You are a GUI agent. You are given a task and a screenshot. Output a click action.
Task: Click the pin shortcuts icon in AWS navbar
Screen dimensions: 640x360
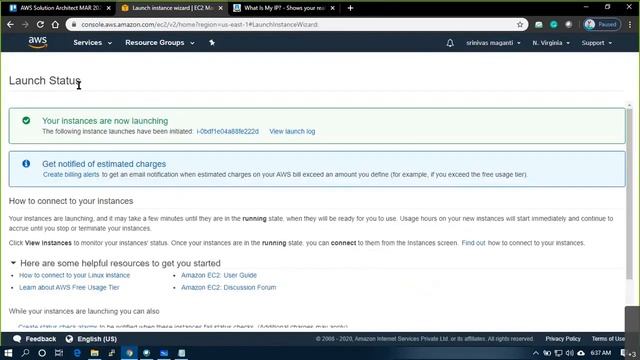pos(212,42)
